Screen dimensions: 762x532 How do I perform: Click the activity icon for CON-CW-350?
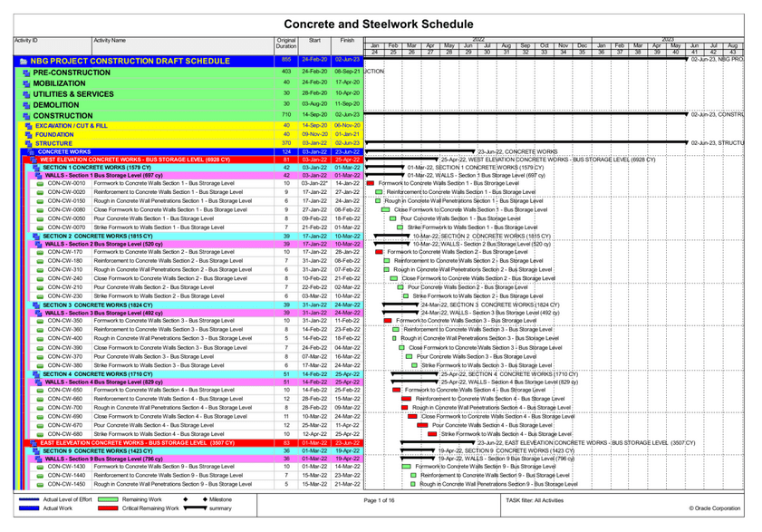(x=41, y=321)
